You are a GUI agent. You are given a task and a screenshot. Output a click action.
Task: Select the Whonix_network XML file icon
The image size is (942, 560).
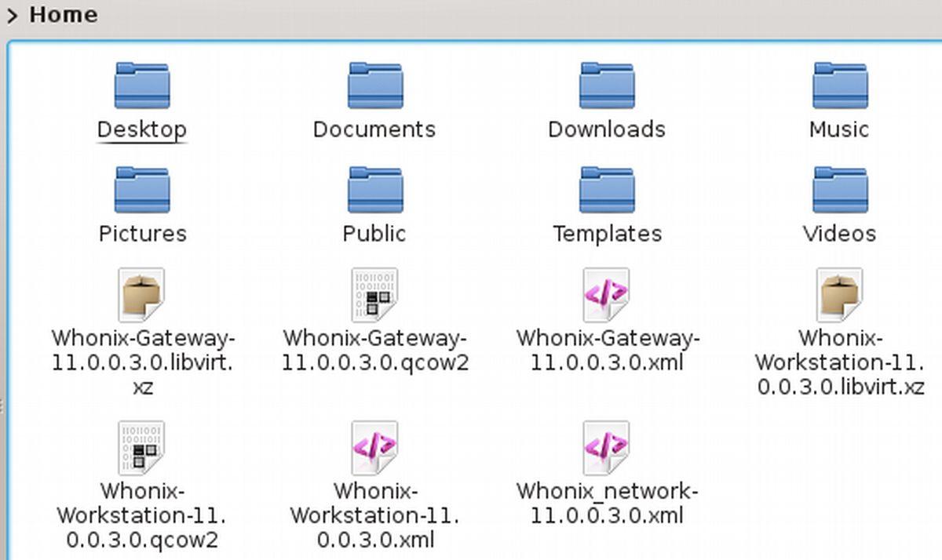607,447
